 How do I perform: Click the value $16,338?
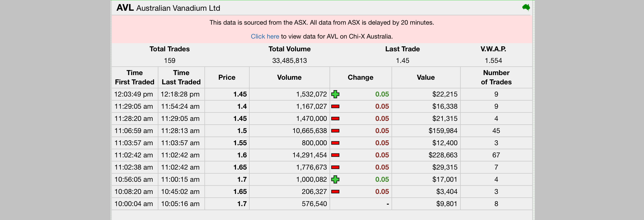pos(445,106)
